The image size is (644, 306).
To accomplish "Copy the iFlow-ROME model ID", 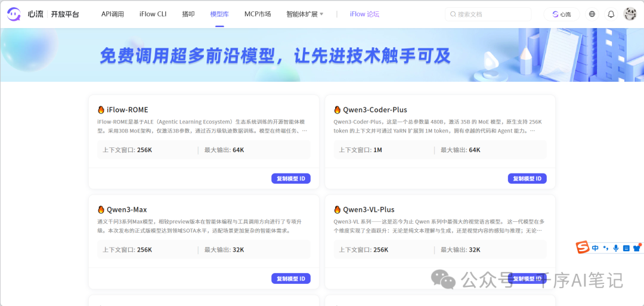I will [291, 178].
